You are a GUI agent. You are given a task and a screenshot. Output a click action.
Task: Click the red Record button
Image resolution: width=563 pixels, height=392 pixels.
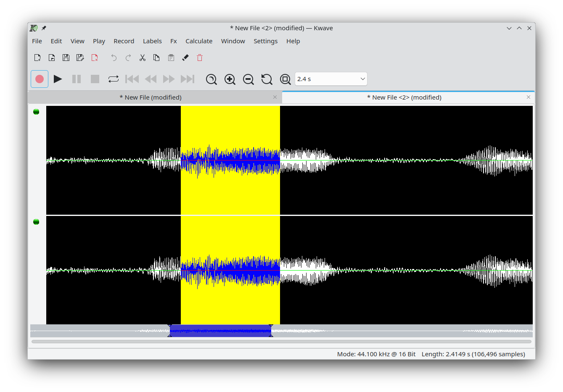point(40,79)
